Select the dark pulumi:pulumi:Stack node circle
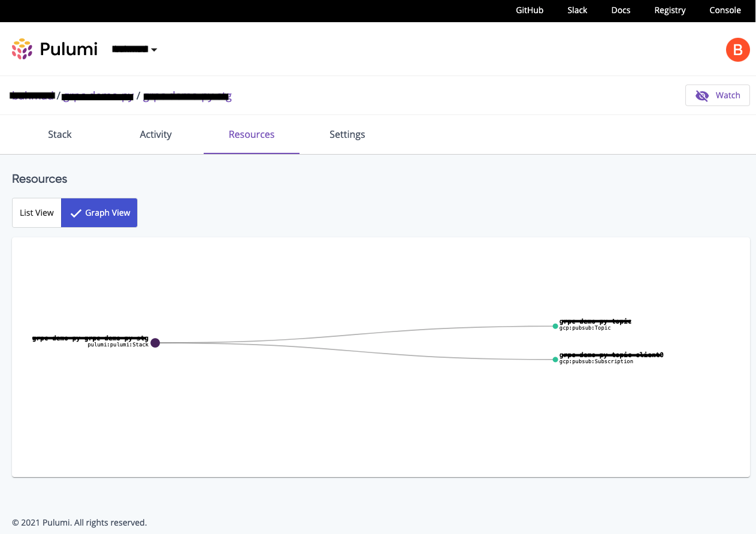Image resolution: width=756 pixels, height=534 pixels. click(155, 343)
